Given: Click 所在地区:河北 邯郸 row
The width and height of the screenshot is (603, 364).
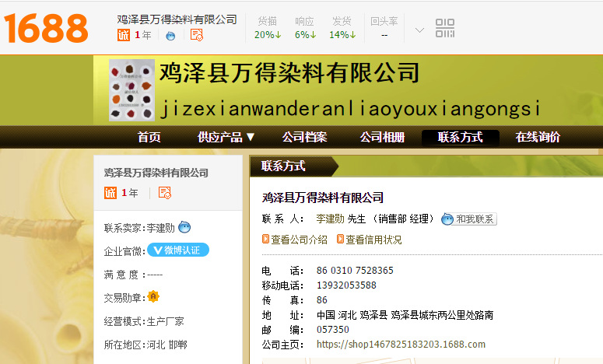Looking at the screenshot, I should (145, 345).
